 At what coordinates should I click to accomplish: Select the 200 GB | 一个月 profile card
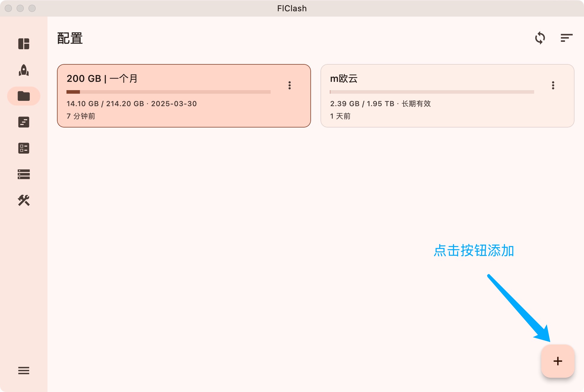point(184,96)
